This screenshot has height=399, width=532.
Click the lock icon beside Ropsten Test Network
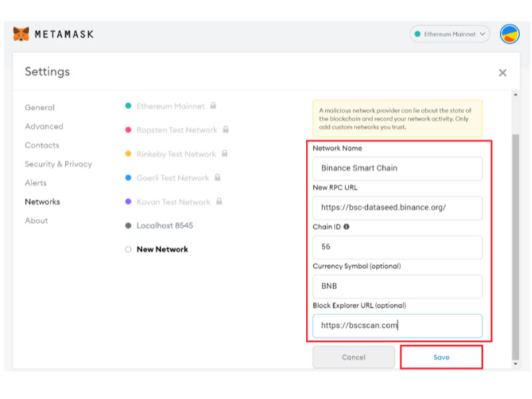225,129
